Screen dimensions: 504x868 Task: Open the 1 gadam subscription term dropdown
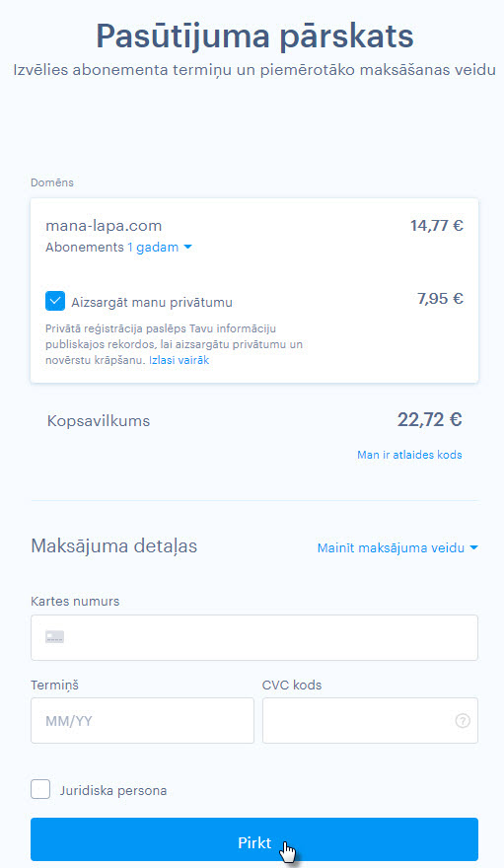pyautogui.click(x=160, y=248)
